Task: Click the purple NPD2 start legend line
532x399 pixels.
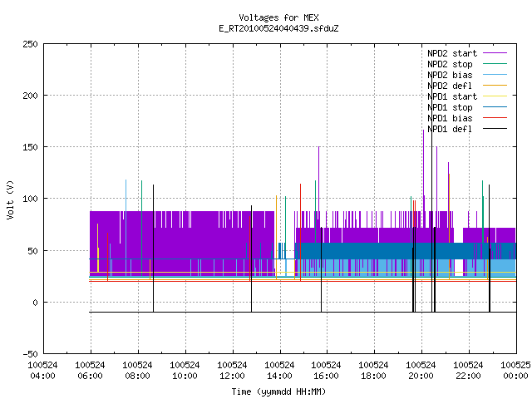Action: 495,53
